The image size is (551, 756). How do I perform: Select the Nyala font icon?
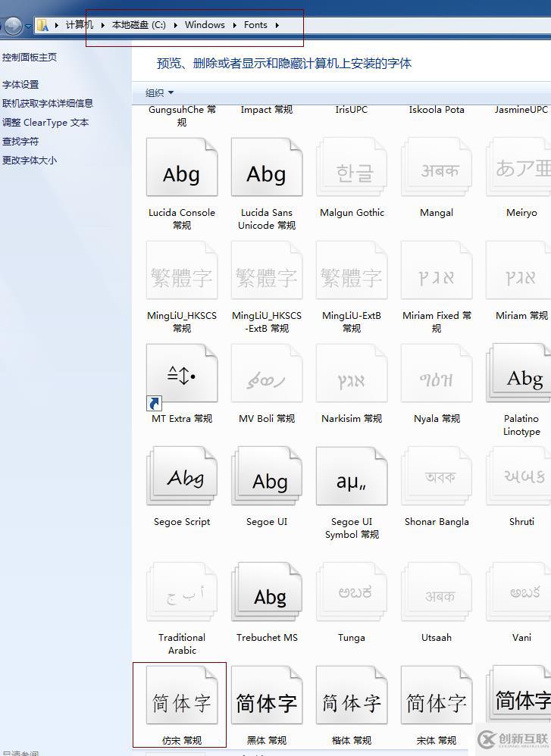[437, 373]
